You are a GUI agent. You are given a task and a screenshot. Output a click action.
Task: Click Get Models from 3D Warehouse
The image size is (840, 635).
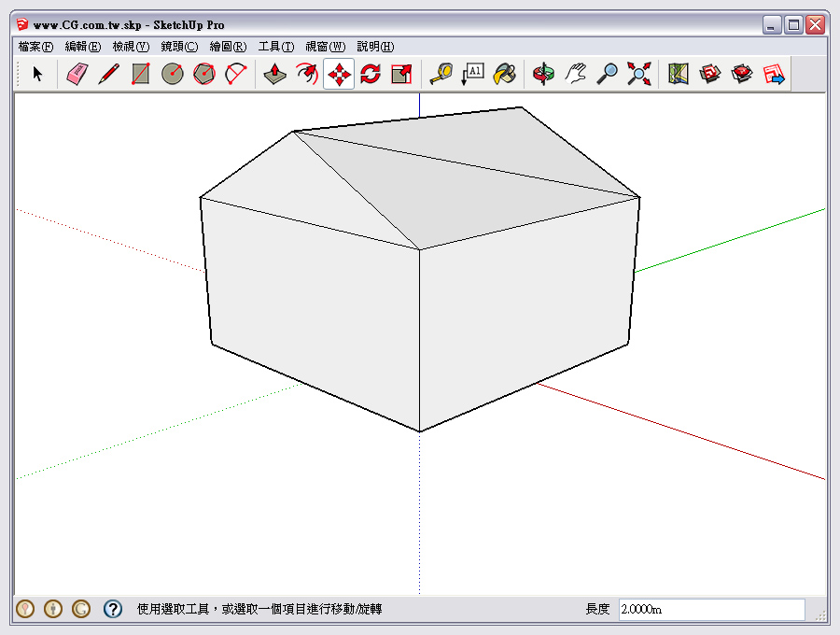click(710, 74)
